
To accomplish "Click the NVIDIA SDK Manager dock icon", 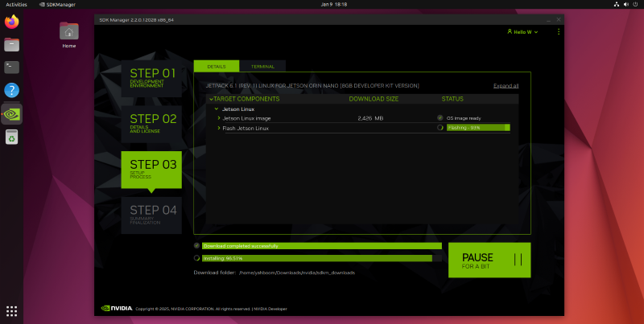I will coord(11,114).
